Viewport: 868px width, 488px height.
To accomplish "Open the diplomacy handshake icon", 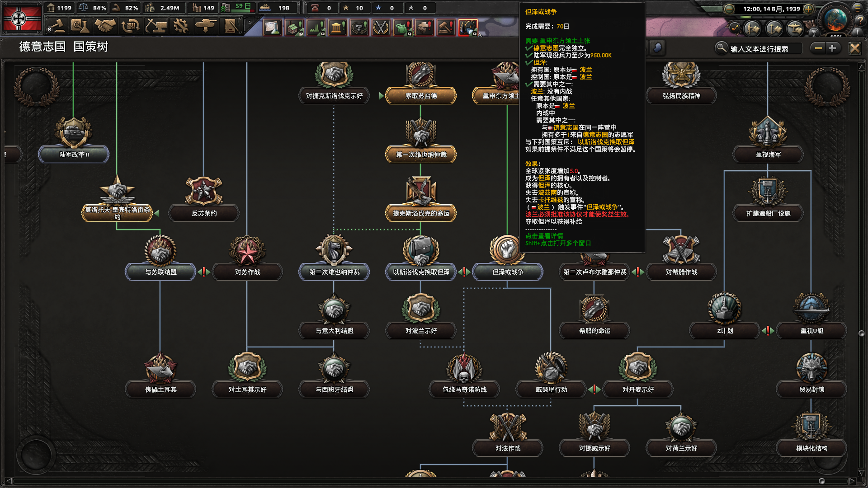I will pos(105,26).
